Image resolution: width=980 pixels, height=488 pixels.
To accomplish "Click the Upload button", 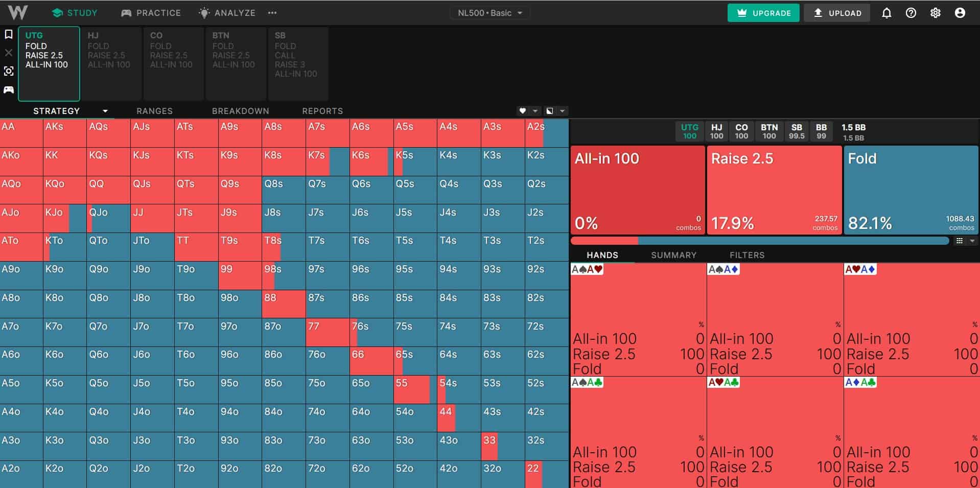I will (x=837, y=13).
